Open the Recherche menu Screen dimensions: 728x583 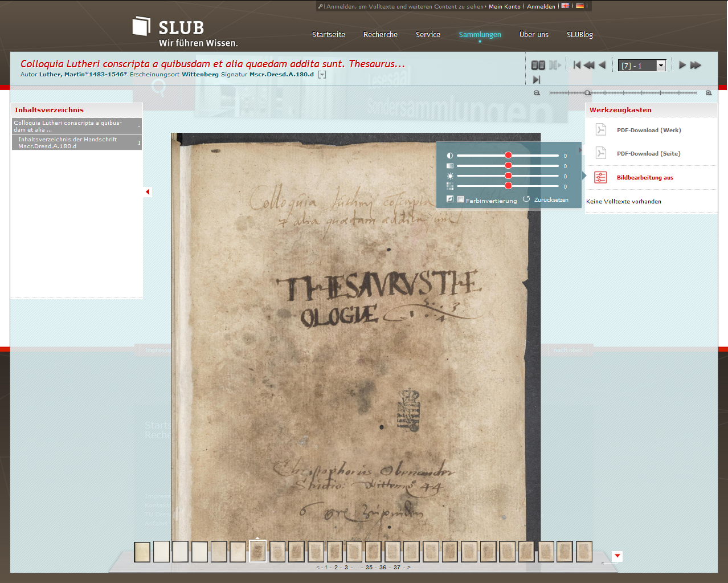(380, 35)
